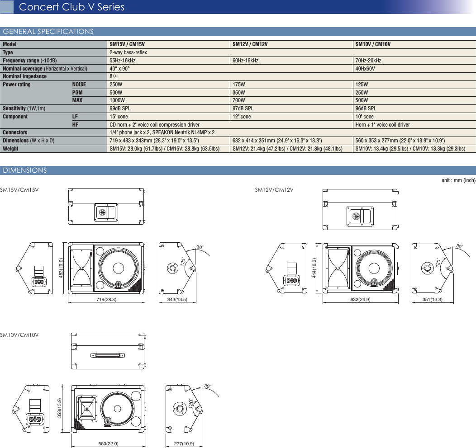Click the 'SM10V/CM10V' diagram label

pos(19,335)
